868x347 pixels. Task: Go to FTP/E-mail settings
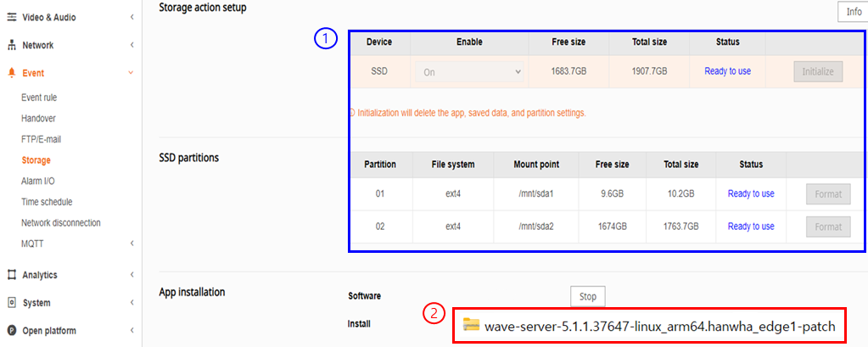pos(41,139)
